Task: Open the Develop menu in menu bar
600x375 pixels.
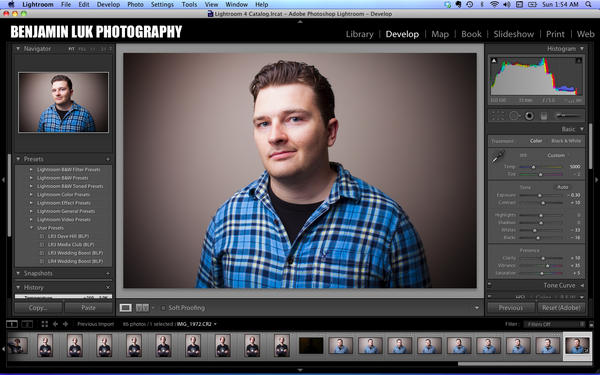Action: click(108, 5)
